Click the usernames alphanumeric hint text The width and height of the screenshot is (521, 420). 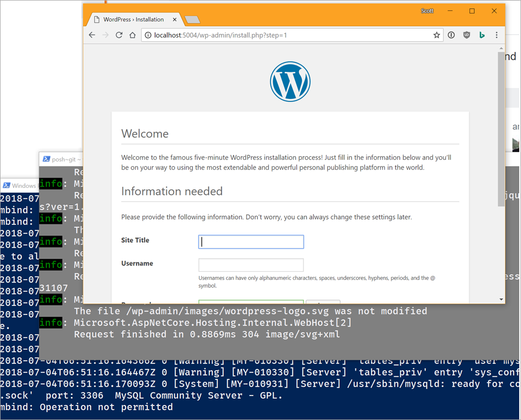point(316,282)
